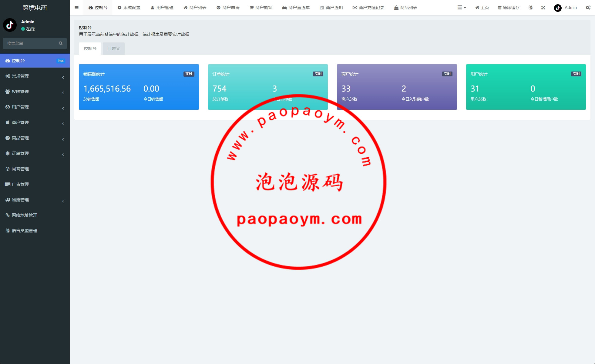Viewport: 595px width, 364px height.
Task: Click the 用户统计 total 31
Action: click(x=475, y=89)
